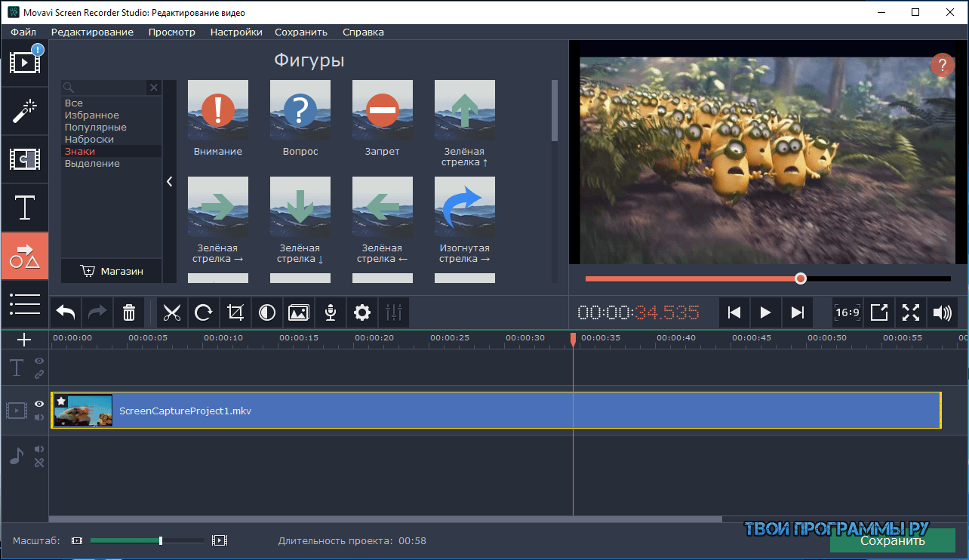Choose the Изогнутая стрелка shape thumbnail

(x=465, y=207)
